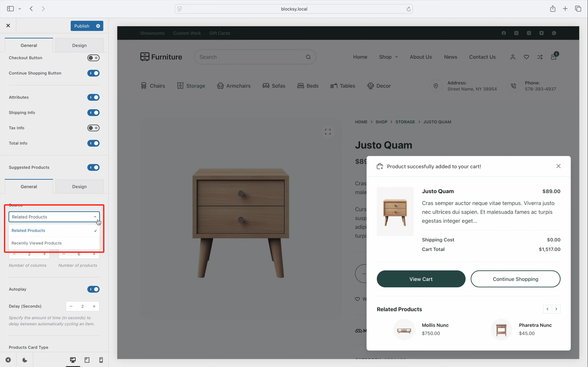Open the Shop menu dropdown
This screenshot has width=588, height=367.
(x=388, y=57)
